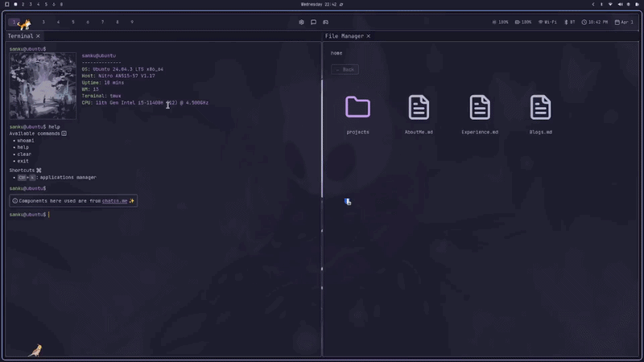Image resolution: width=644 pixels, height=362 pixels.
Task: Click the 10:42 PM clock indicator
Action: pyautogui.click(x=595, y=23)
